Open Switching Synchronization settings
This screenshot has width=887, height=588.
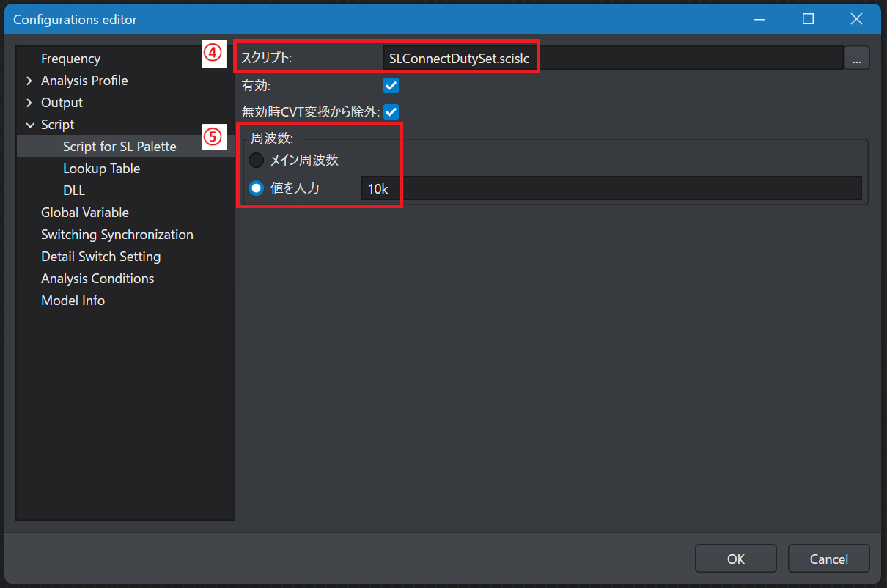click(x=117, y=235)
